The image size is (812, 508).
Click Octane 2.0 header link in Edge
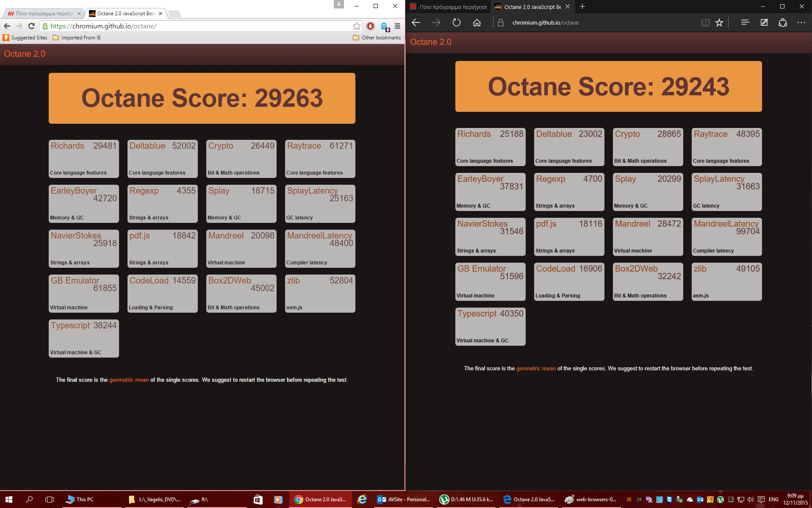click(430, 42)
